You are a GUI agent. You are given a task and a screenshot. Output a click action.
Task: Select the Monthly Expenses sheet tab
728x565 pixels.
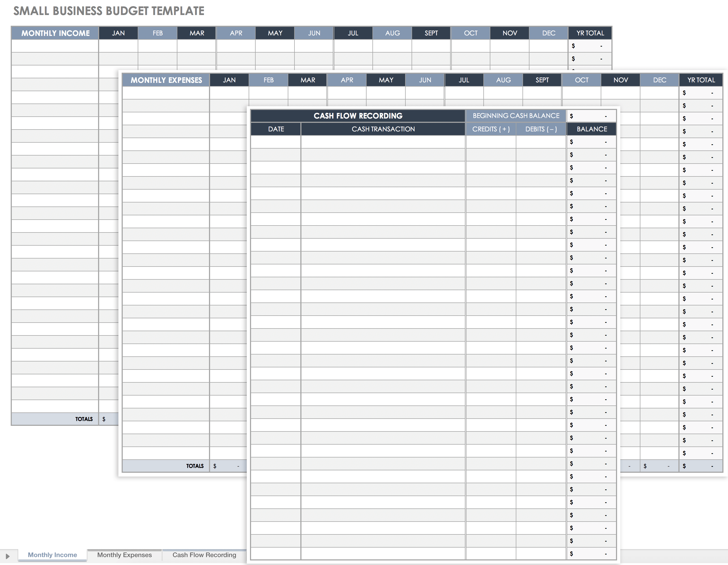[124, 554]
